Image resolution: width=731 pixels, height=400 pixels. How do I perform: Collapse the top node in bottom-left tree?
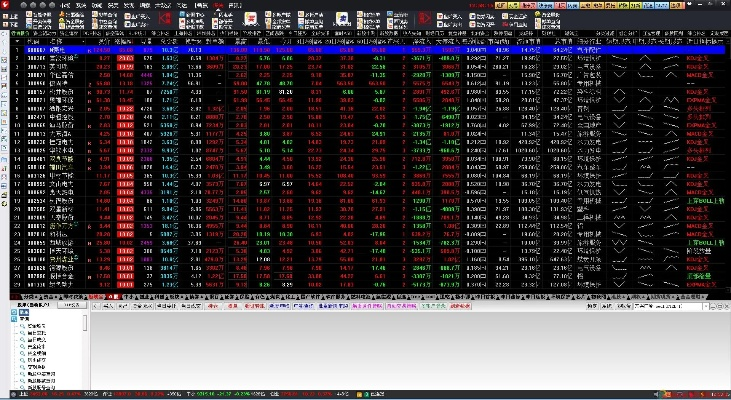pyautogui.click(x=14, y=314)
